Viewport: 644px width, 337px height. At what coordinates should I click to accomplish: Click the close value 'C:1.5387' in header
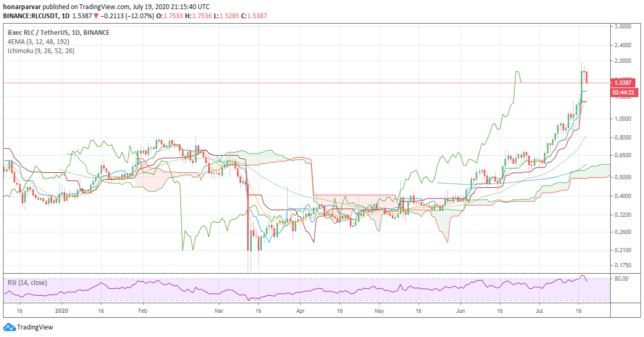(254, 16)
